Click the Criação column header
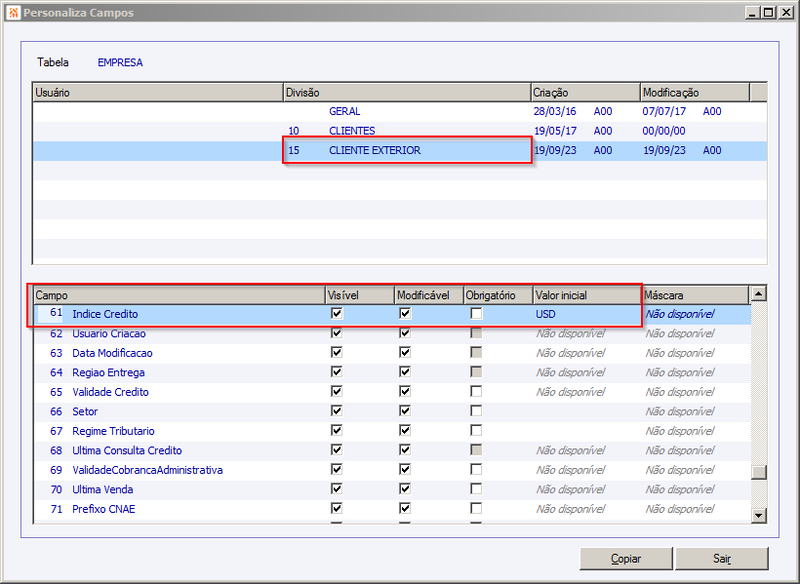The image size is (800, 584). coord(586,92)
